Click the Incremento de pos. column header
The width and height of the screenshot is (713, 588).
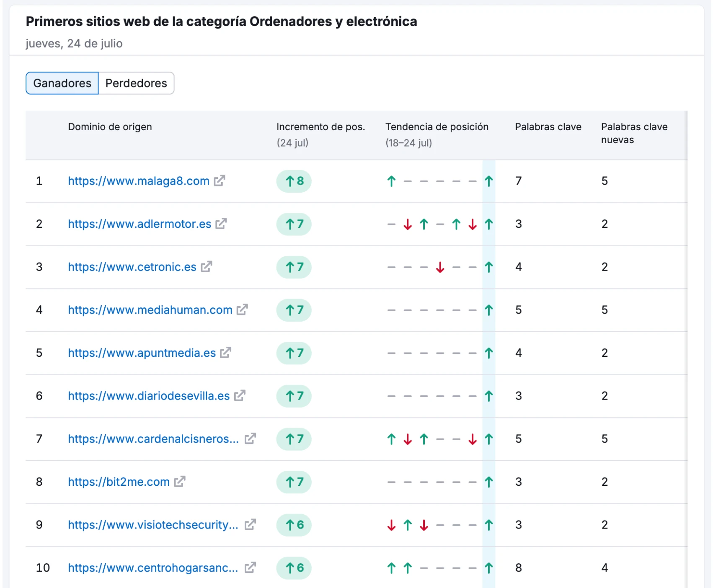click(x=320, y=127)
